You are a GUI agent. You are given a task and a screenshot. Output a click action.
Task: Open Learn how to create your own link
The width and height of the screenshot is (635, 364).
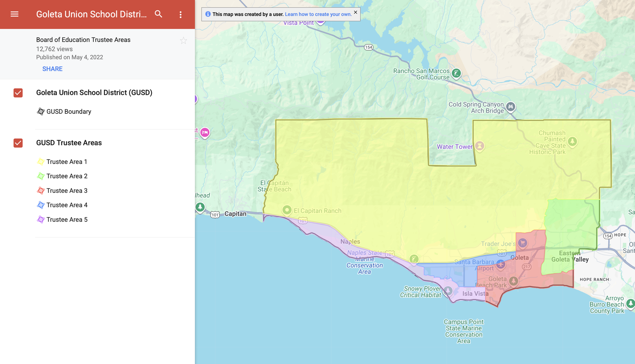click(318, 14)
